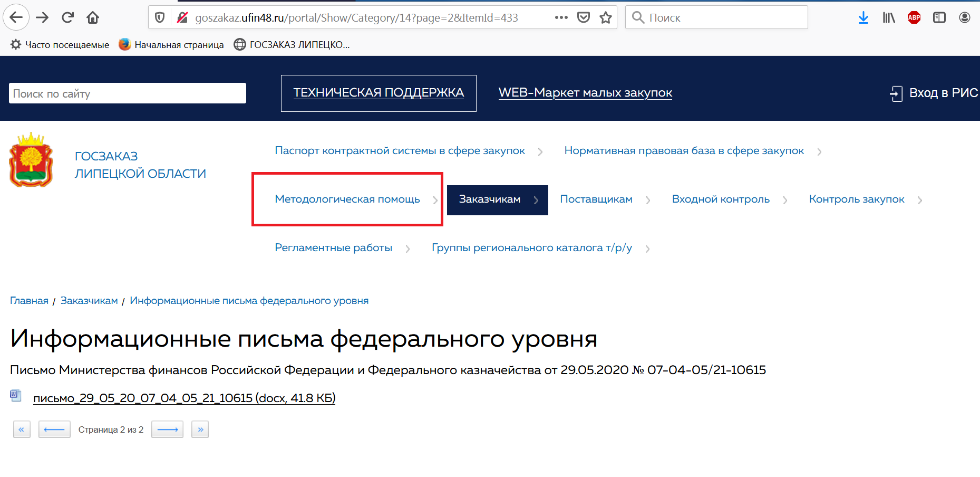Viewport: 980px width, 477px height.
Task: Open the page actions three-dots menu
Action: coord(561,17)
